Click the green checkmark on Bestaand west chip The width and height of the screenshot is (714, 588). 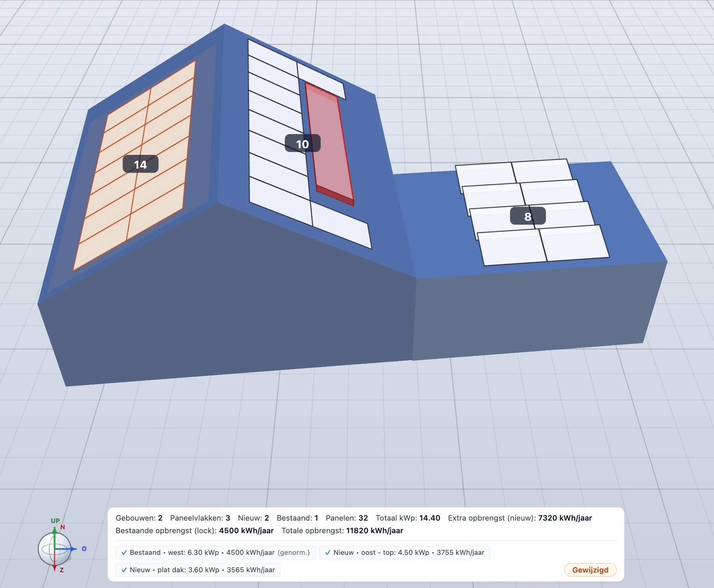(124, 553)
